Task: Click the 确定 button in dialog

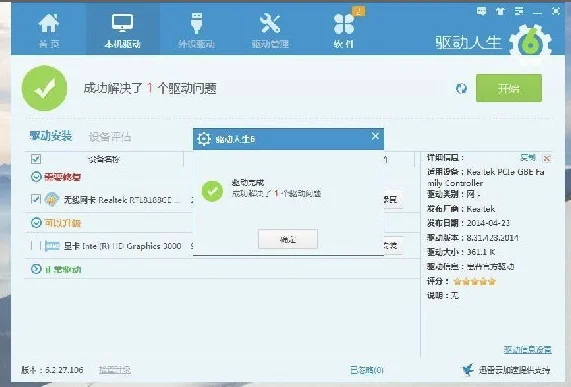Action: point(288,239)
